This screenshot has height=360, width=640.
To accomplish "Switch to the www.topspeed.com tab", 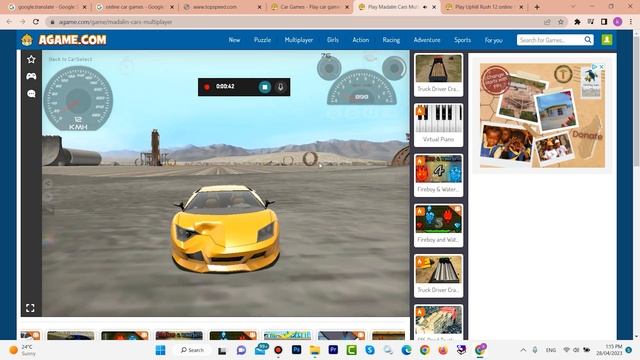I will pos(222,7).
